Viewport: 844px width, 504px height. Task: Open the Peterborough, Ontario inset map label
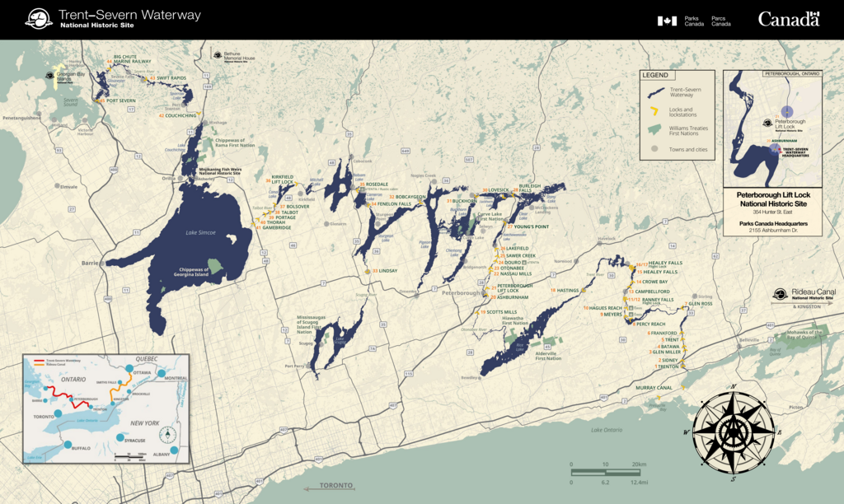tap(791, 74)
